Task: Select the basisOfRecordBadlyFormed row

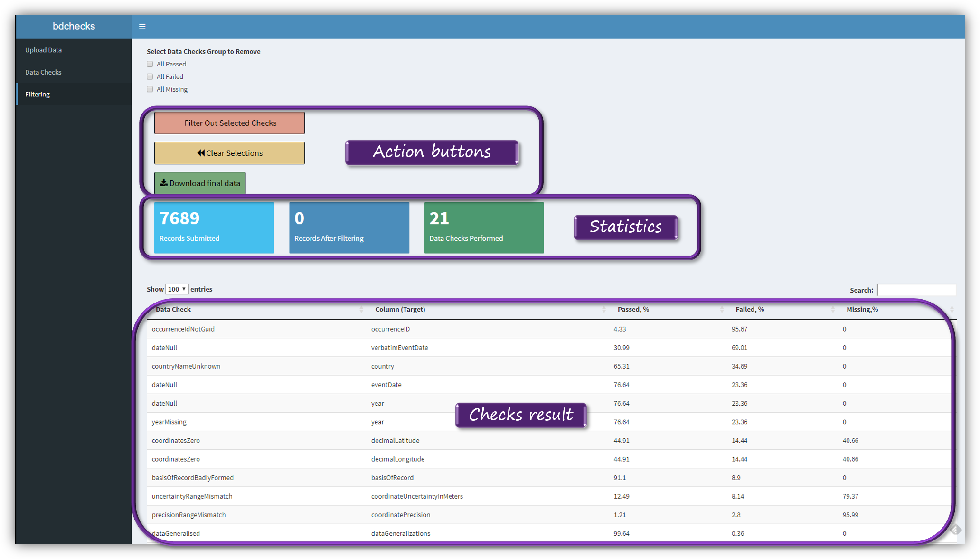Action: (x=551, y=478)
